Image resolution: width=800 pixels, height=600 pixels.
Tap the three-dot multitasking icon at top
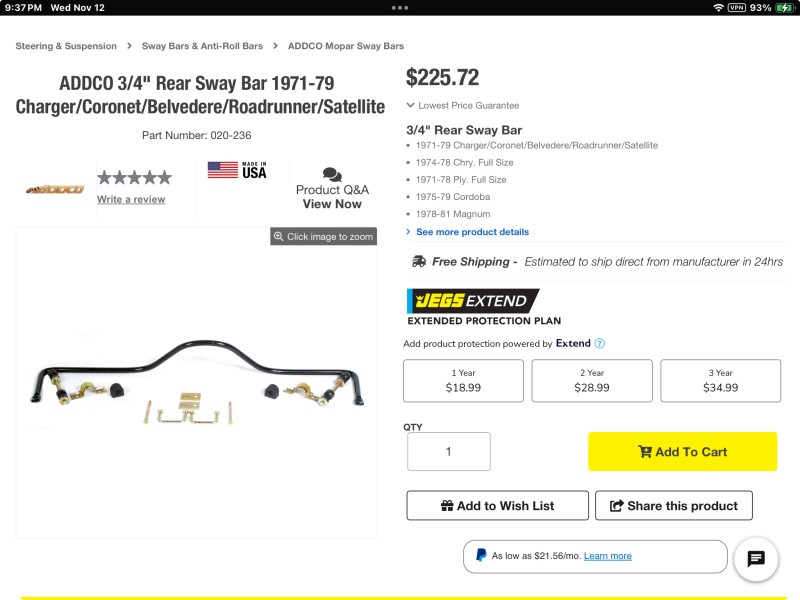pyautogui.click(x=400, y=7)
